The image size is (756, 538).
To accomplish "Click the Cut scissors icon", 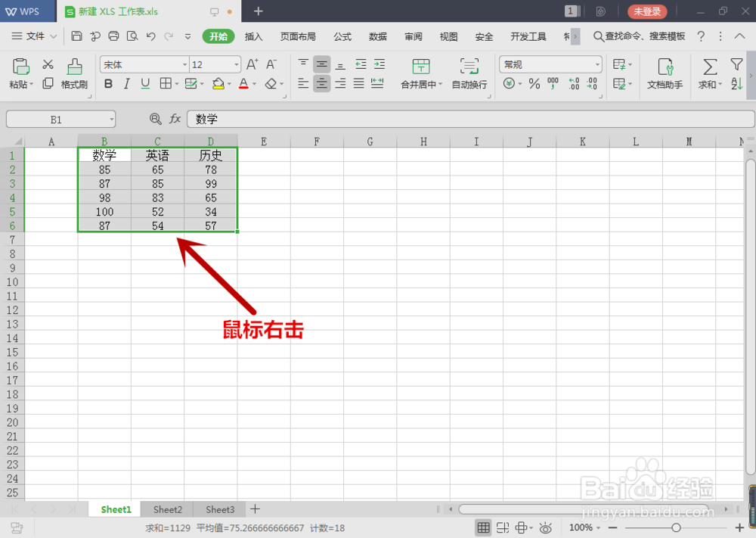I will pos(48,64).
